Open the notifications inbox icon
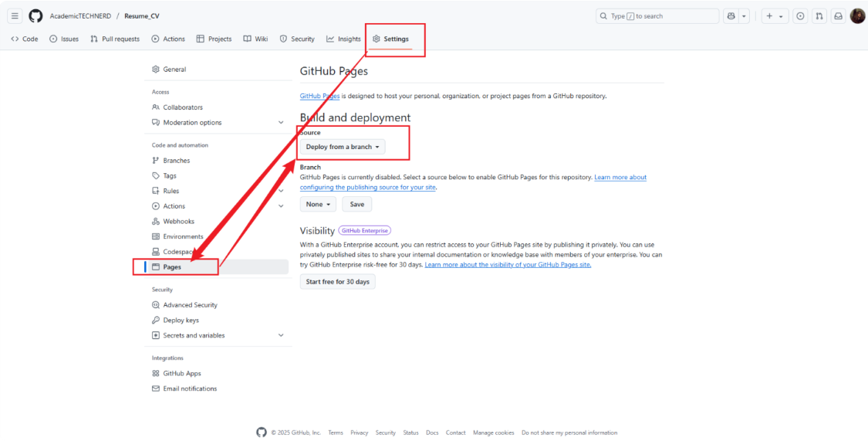 839,16
